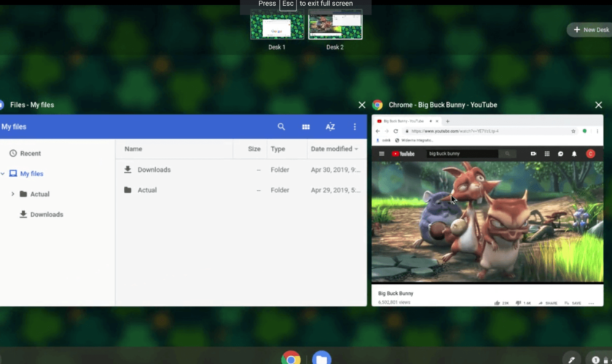Open the Files app on the shelf

(321, 358)
